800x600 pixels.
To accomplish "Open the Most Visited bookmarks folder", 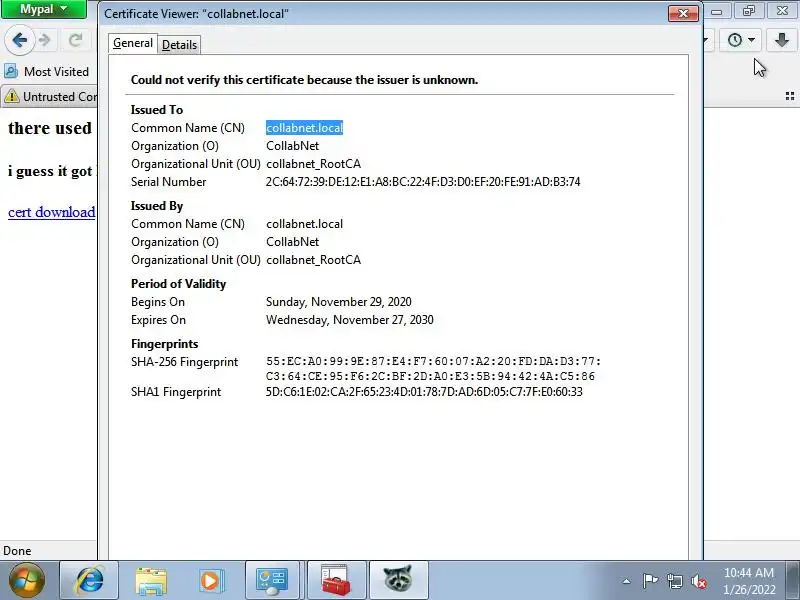I will point(46,71).
